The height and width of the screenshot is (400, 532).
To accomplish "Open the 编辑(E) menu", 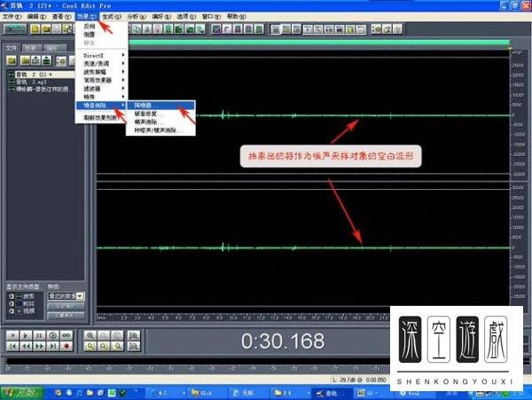I will point(36,16).
